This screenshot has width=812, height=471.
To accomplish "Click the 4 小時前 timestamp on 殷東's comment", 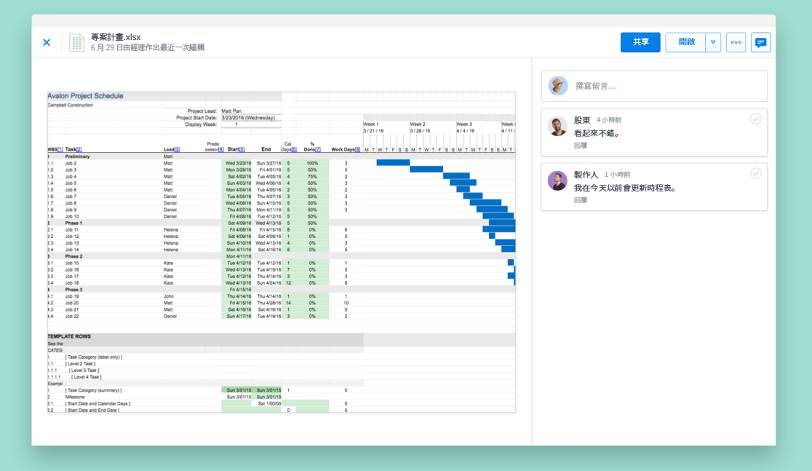I will 609,120.
